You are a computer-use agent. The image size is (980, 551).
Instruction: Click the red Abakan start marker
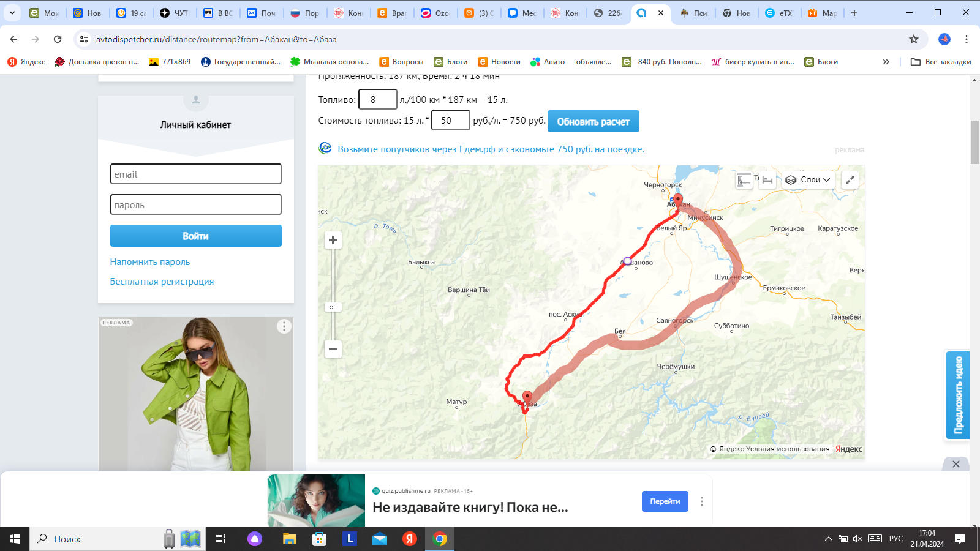[678, 201]
